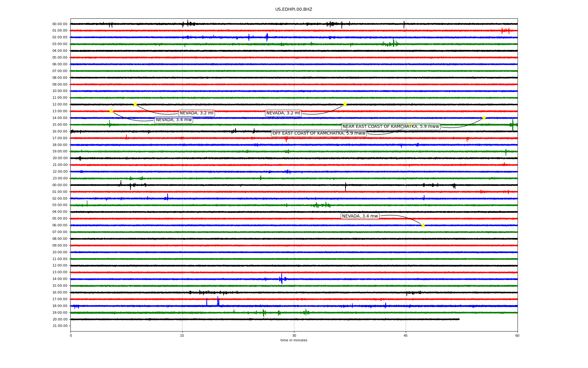
Task: Select the left 'NEVADA, 3.2 ml' annotation box
Action: coord(196,113)
